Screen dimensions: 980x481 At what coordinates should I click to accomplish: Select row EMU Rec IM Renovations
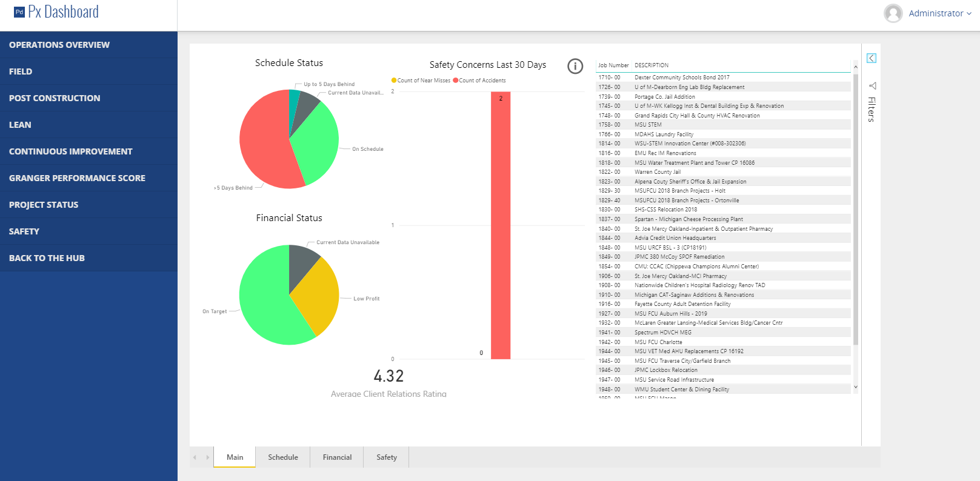pos(724,153)
